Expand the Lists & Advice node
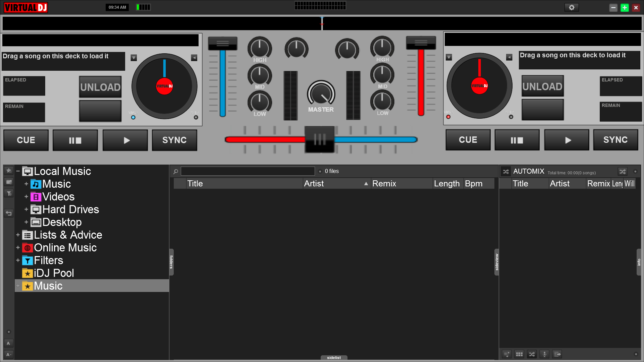This screenshot has width=644, height=362. coord(18,235)
